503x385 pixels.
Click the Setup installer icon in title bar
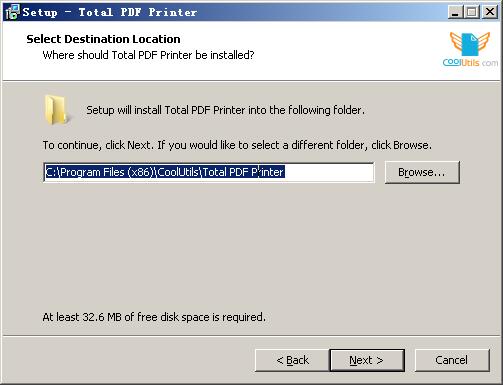(12, 12)
